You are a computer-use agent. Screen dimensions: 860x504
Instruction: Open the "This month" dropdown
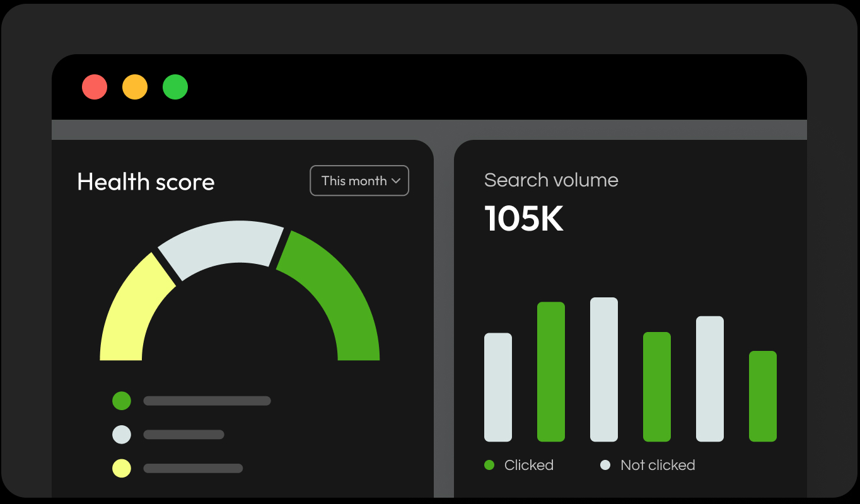point(359,181)
